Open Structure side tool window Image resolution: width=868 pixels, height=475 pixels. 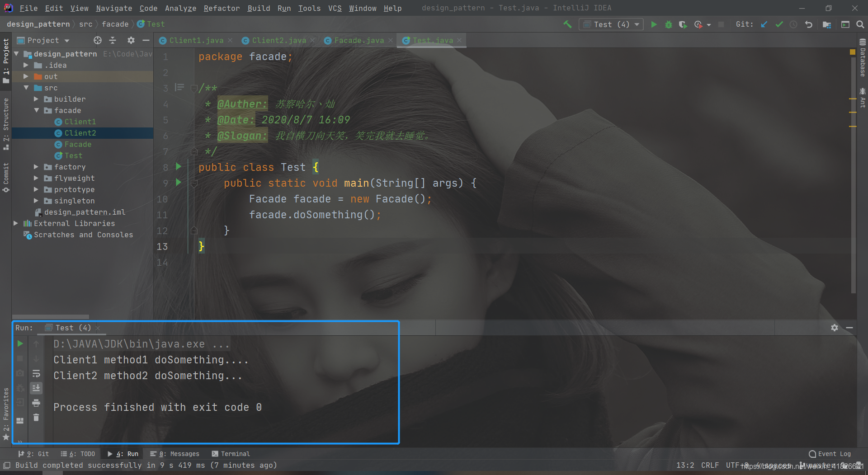pyautogui.click(x=6, y=123)
